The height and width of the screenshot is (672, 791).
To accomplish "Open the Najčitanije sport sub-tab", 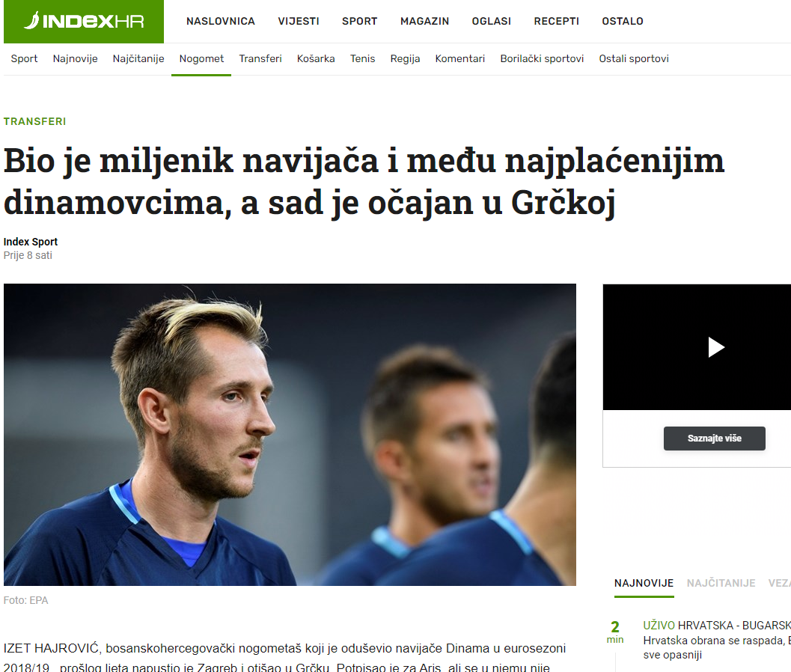I will pyautogui.click(x=138, y=58).
